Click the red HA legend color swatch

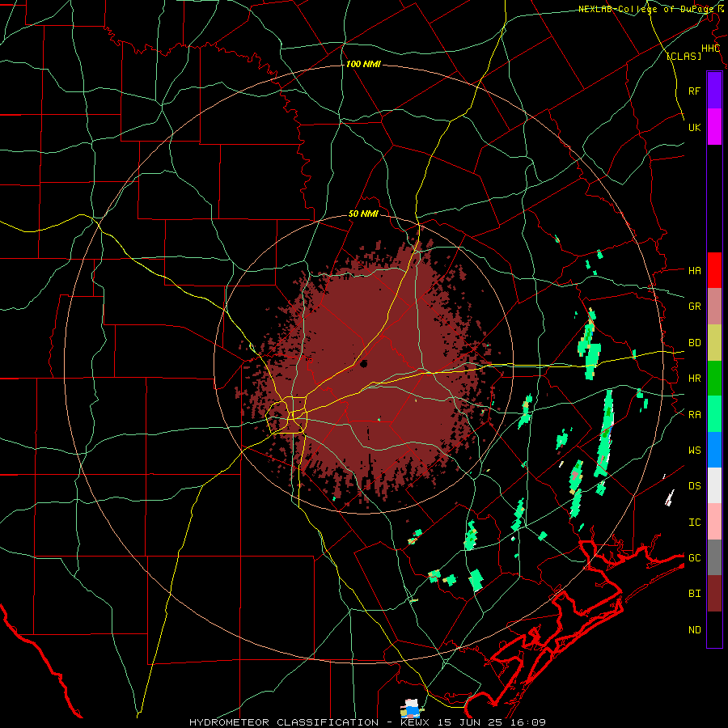[714, 270]
